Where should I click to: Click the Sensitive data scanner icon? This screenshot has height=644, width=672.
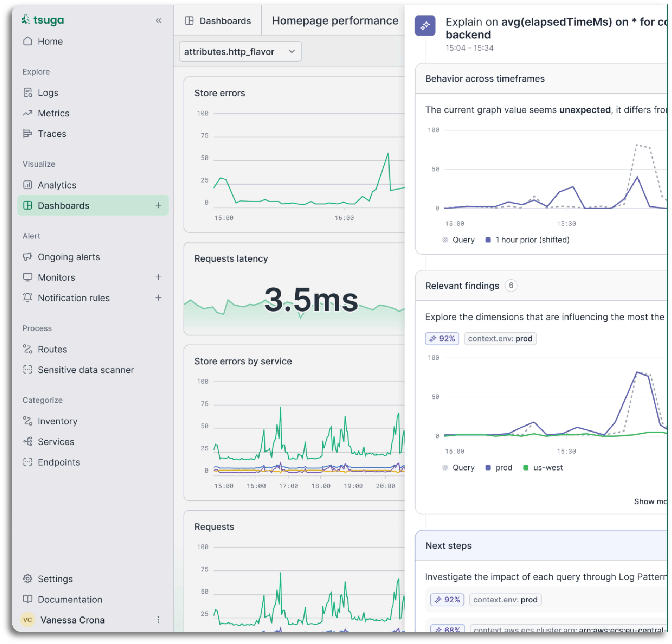point(27,370)
